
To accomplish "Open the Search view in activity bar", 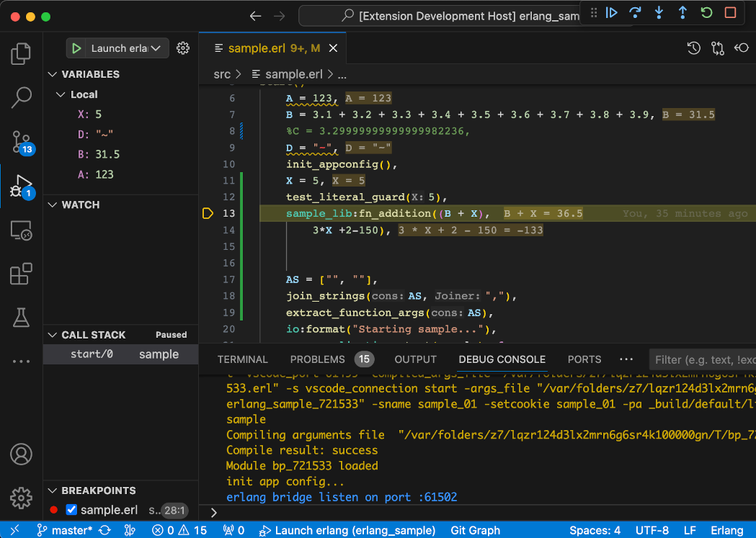I will tap(21, 97).
